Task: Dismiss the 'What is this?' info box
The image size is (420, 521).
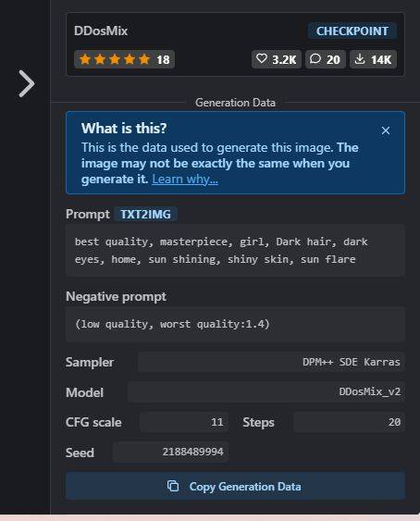Action: pos(386,130)
